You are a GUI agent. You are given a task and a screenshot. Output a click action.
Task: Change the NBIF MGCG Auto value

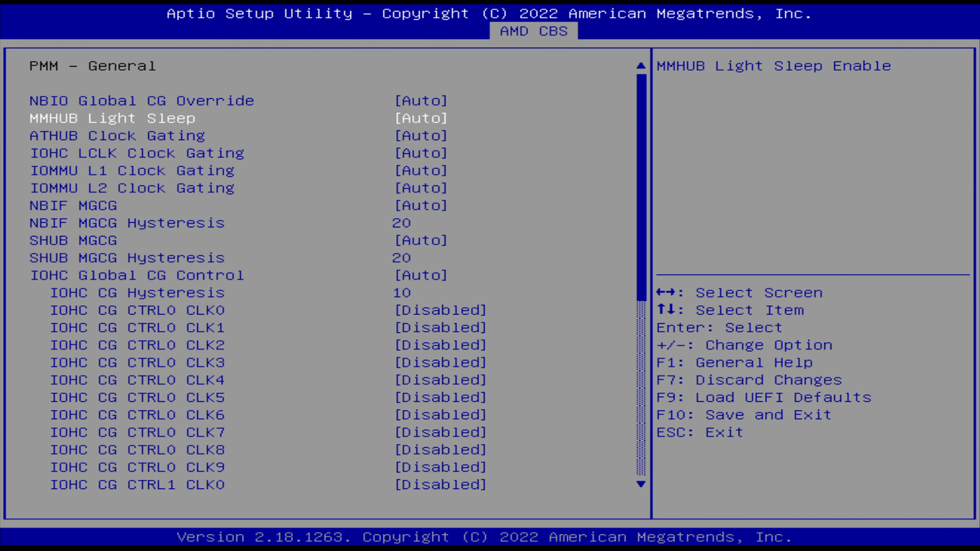(421, 206)
